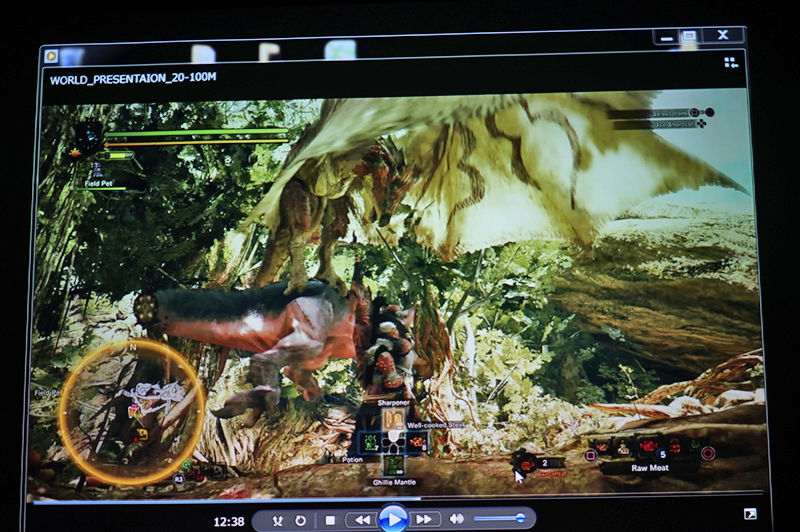
Task: Select the Well-cooked Steak item icon
Action: (417, 441)
